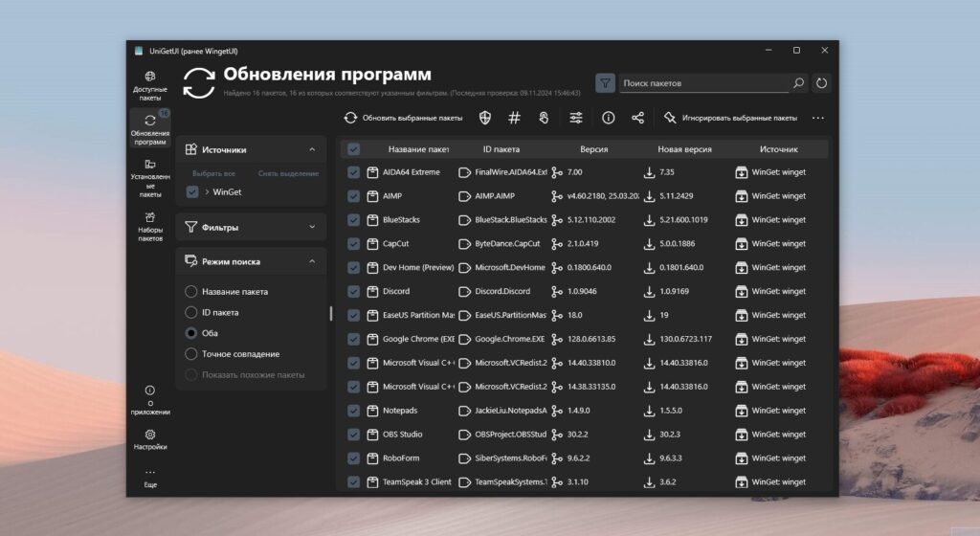Click package icon of CapCut row
Viewport: 980px width, 536px height.
pyautogui.click(x=372, y=244)
